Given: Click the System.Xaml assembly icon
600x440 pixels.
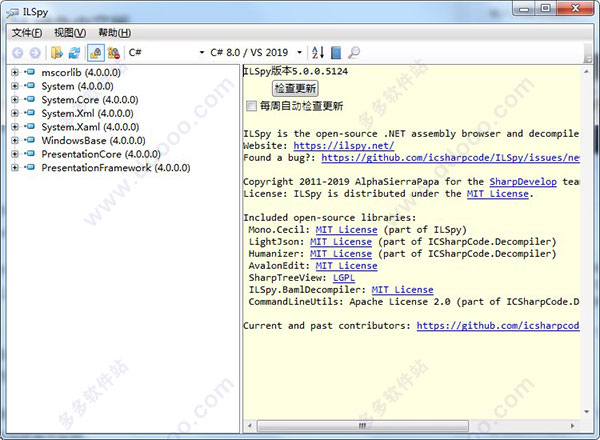Looking at the screenshot, I should (x=30, y=127).
